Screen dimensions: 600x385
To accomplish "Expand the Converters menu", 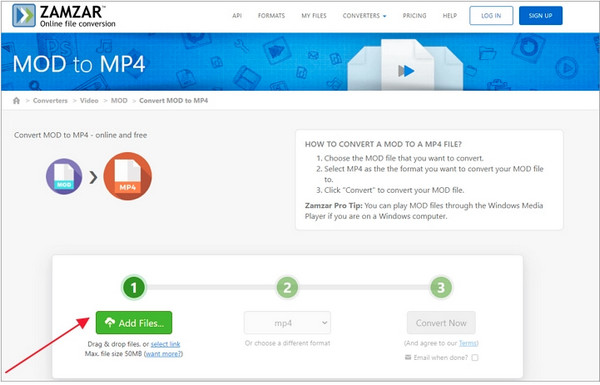I will point(364,16).
